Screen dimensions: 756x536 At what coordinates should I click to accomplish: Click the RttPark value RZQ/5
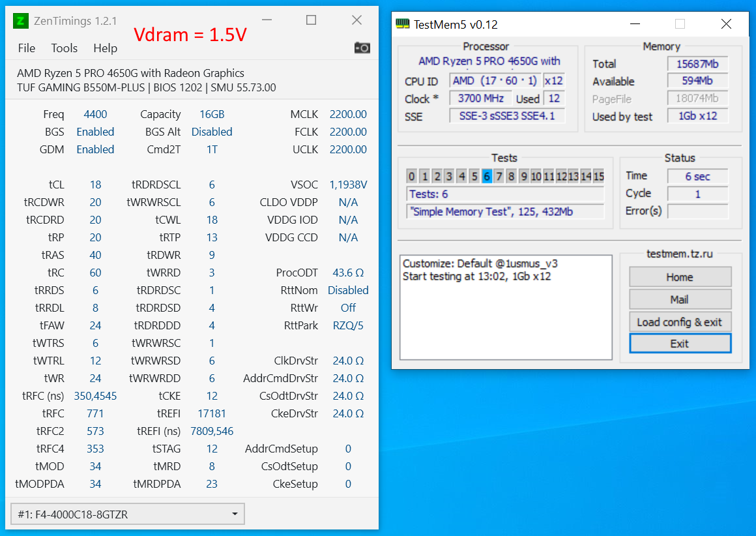[x=348, y=325]
